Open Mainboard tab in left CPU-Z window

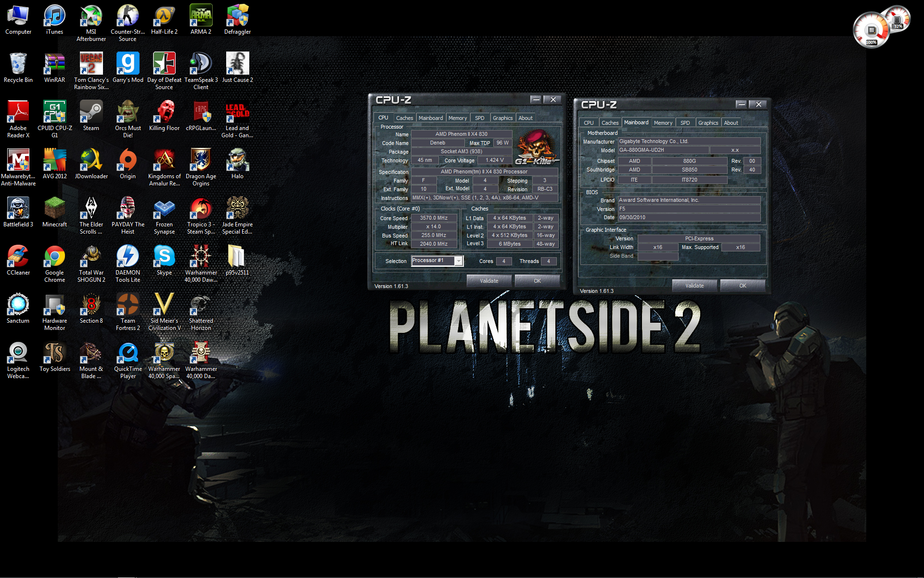point(431,118)
